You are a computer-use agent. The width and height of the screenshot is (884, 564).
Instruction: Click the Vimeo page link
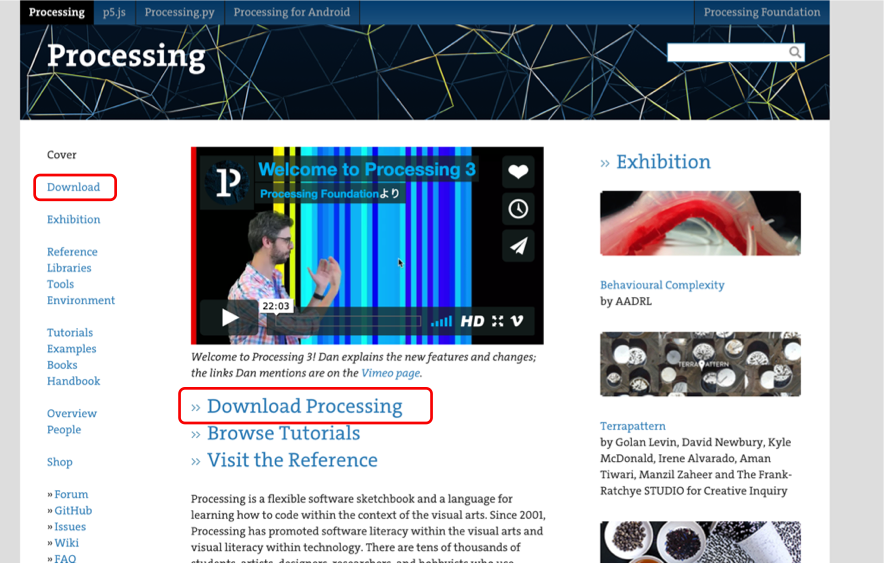(x=390, y=373)
